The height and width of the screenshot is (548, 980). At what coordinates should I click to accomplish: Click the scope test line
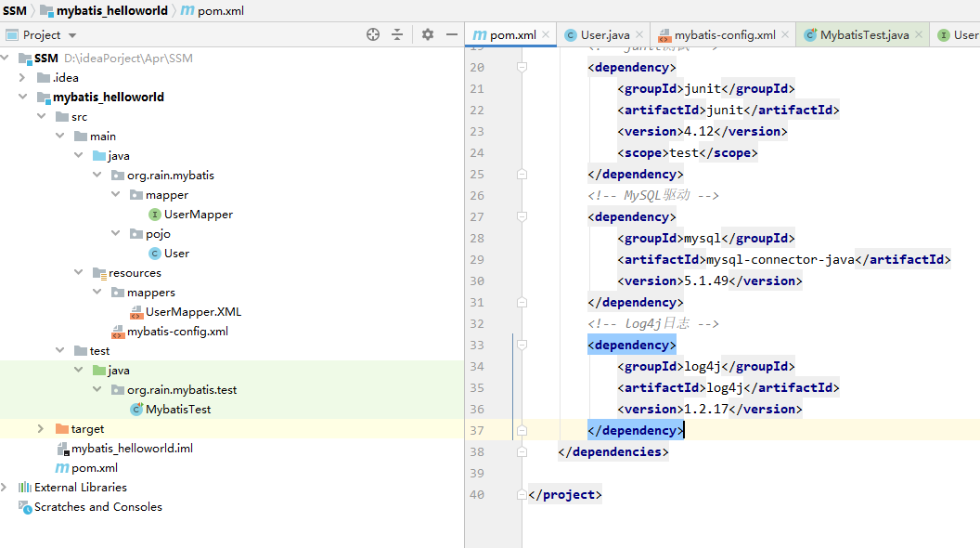tap(688, 152)
